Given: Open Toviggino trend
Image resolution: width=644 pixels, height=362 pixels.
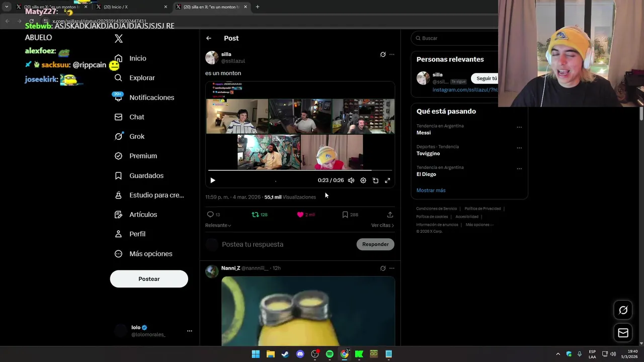Looking at the screenshot, I should (428, 153).
